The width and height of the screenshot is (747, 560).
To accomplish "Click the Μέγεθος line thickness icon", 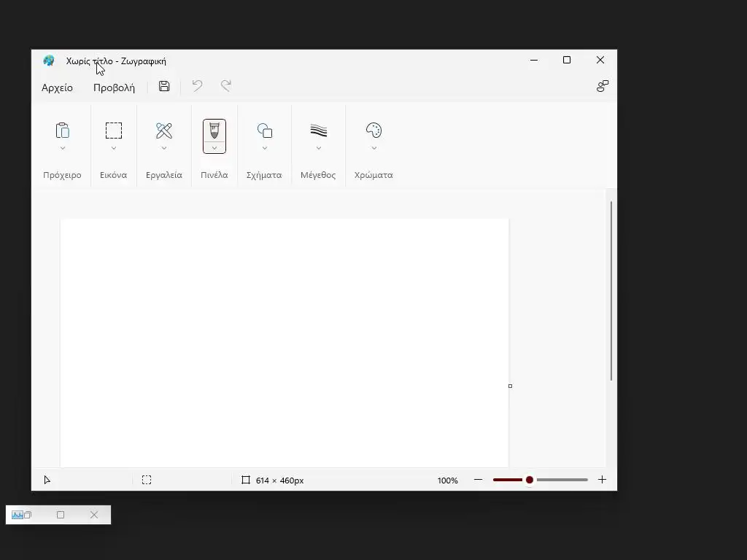I will coord(319,130).
